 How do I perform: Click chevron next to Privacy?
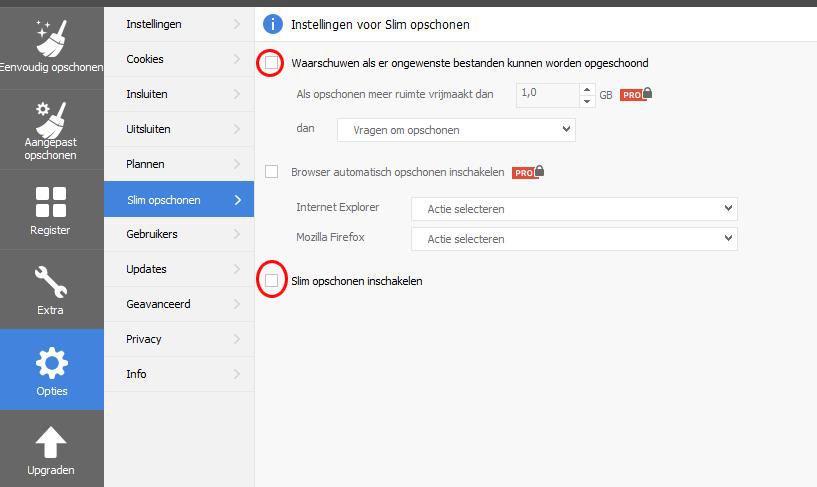(x=237, y=339)
